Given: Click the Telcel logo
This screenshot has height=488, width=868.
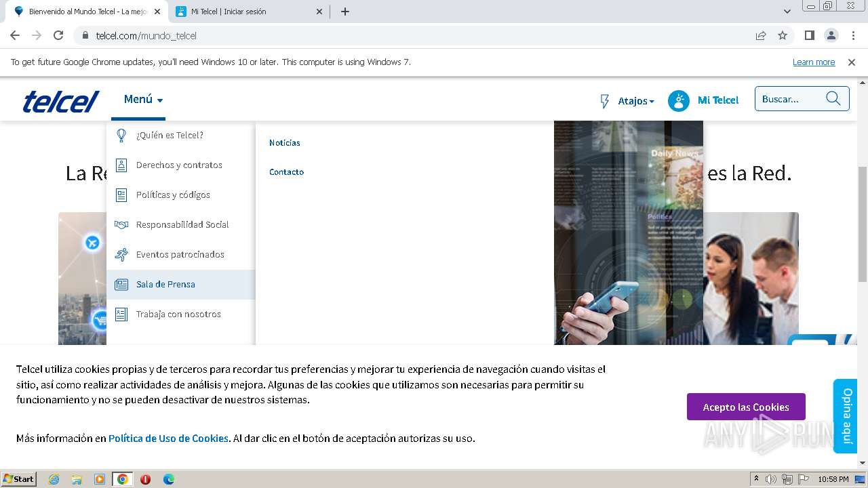Looking at the screenshot, I should pyautogui.click(x=61, y=101).
